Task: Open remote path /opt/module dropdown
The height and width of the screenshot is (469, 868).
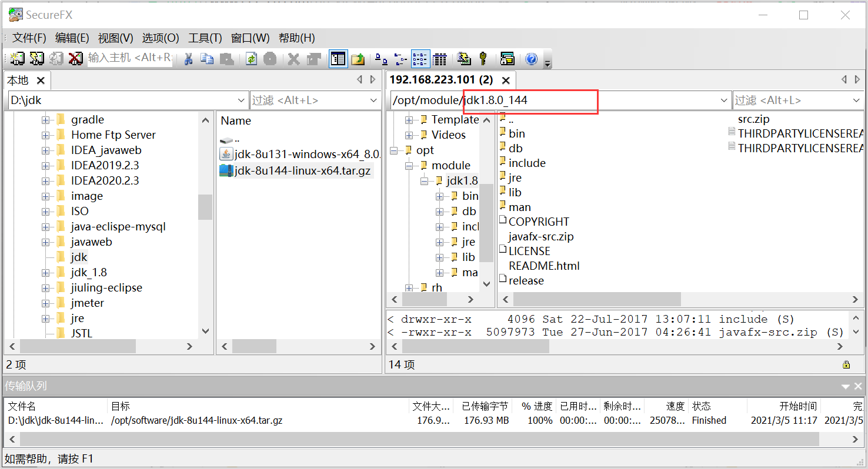Action: point(725,101)
